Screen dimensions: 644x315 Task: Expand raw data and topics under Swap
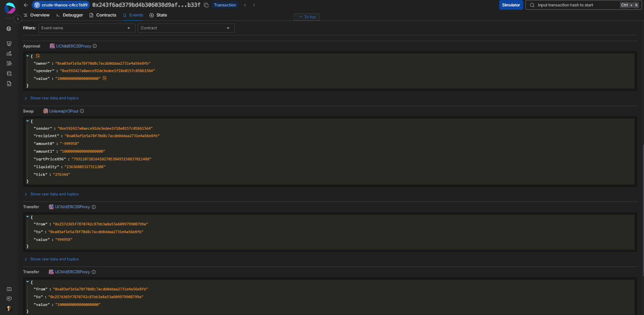tap(54, 194)
